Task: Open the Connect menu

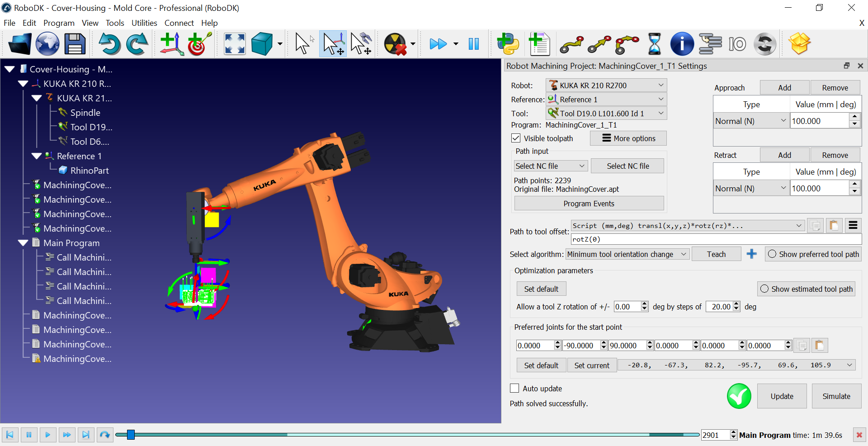Action: (x=179, y=23)
